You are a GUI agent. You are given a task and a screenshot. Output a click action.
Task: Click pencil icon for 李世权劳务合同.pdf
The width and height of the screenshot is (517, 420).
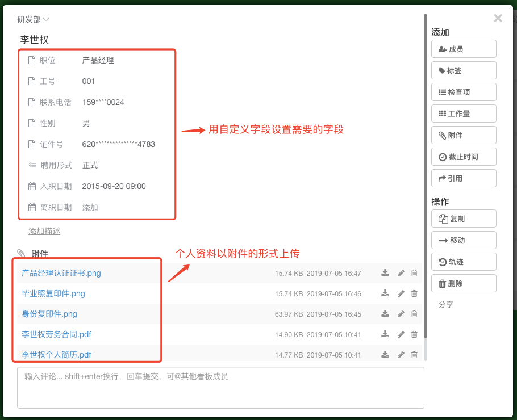point(401,334)
